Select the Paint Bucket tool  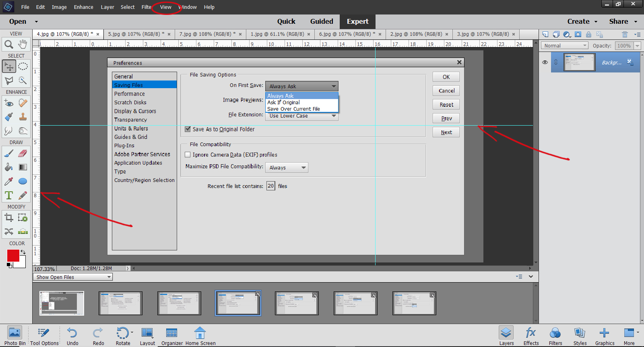click(8, 167)
